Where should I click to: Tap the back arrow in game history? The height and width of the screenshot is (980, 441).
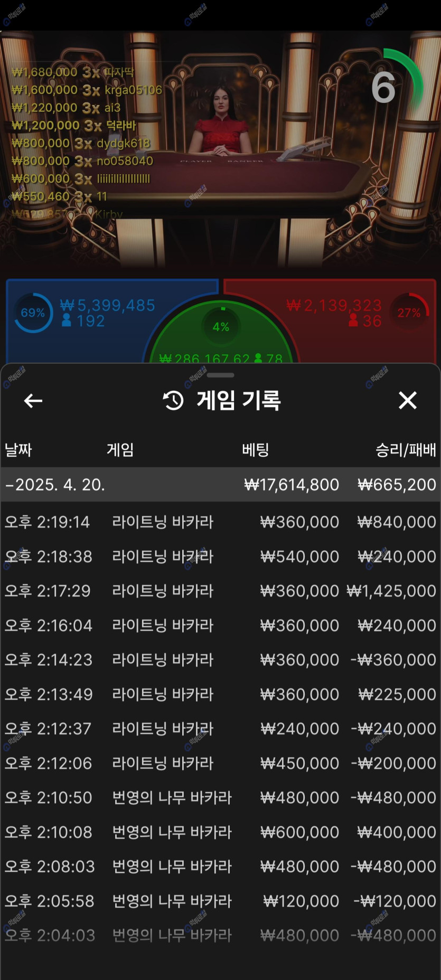tap(33, 401)
